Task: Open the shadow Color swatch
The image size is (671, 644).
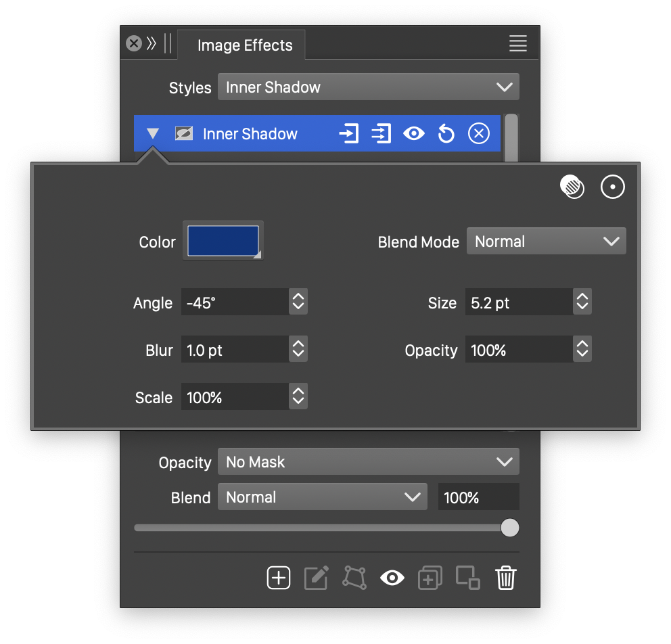Action: [x=223, y=241]
